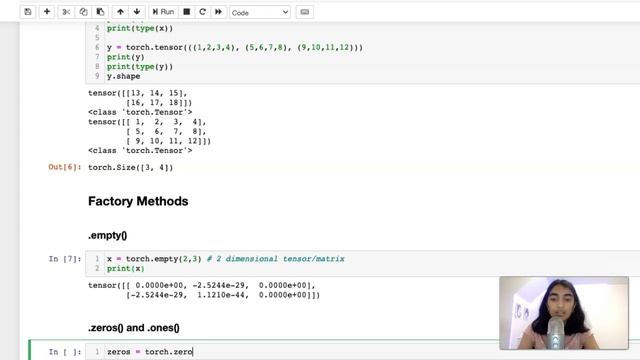Select the .zeros() and .ones() heading
The image size is (640, 360).
click(134, 328)
